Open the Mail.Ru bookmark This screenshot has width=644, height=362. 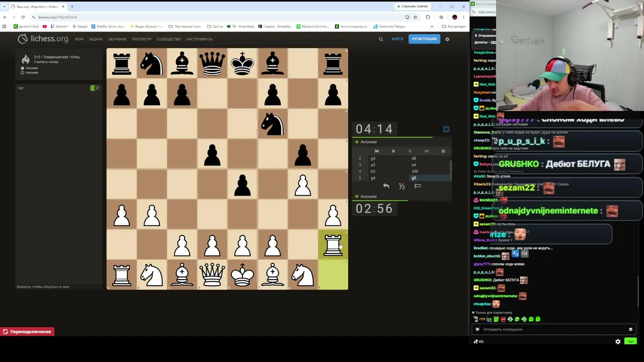(108, 26)
